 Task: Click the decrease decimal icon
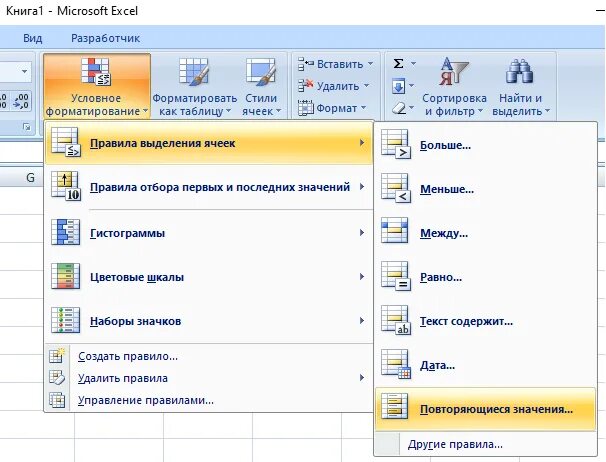21,101
